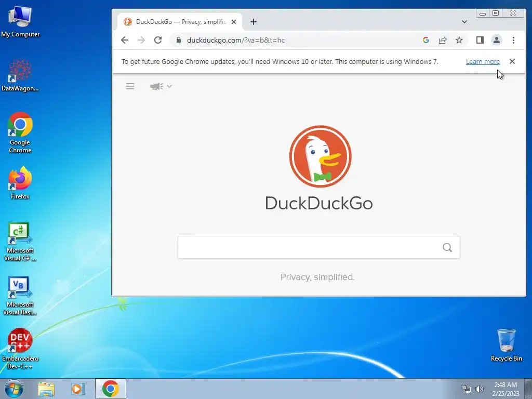Image resolution: width=532 pixels, height=399 pixels.
Task: Open a new tab with the plus button
Action: pos(254,22)
